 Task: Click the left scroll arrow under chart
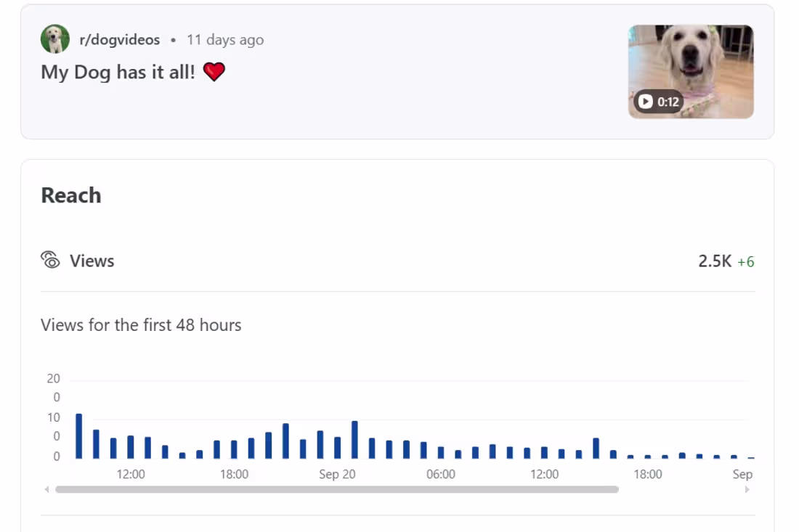click(47, 489)
